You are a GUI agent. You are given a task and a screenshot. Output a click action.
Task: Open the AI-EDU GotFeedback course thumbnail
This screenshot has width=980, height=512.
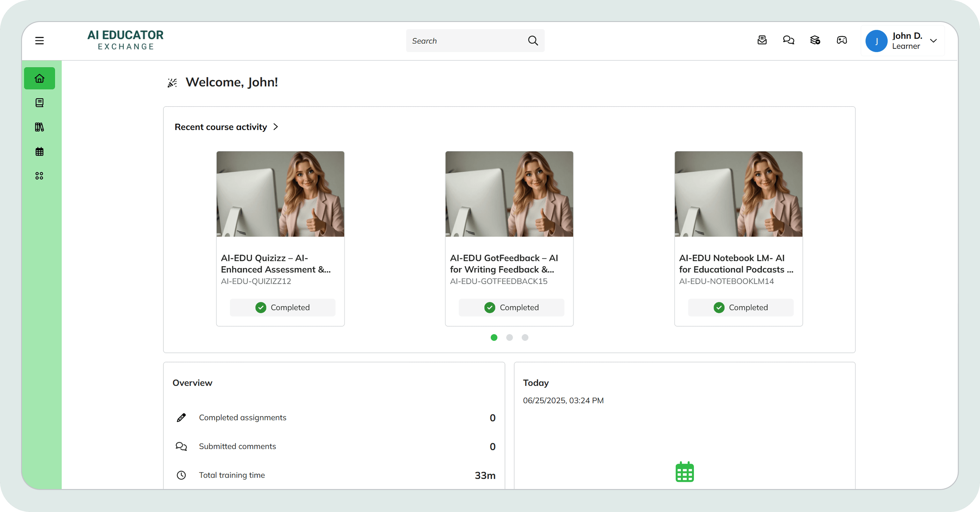click(509, 194)
